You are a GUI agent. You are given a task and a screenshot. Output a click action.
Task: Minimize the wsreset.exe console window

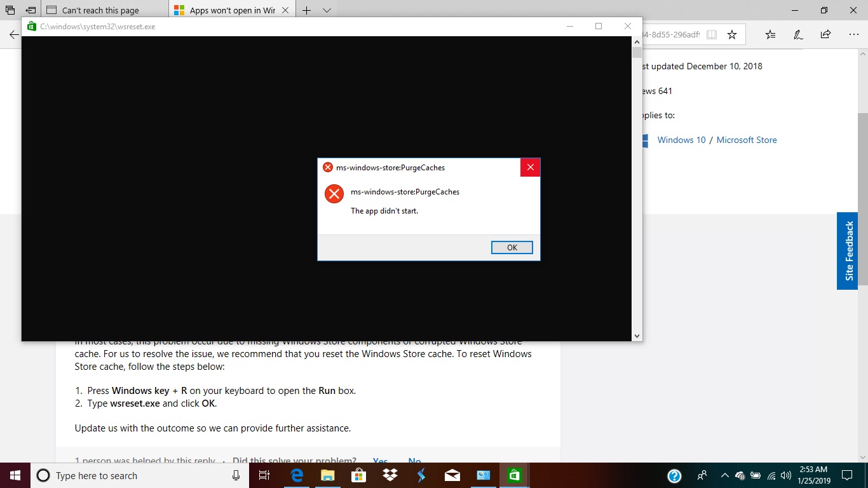570,26
